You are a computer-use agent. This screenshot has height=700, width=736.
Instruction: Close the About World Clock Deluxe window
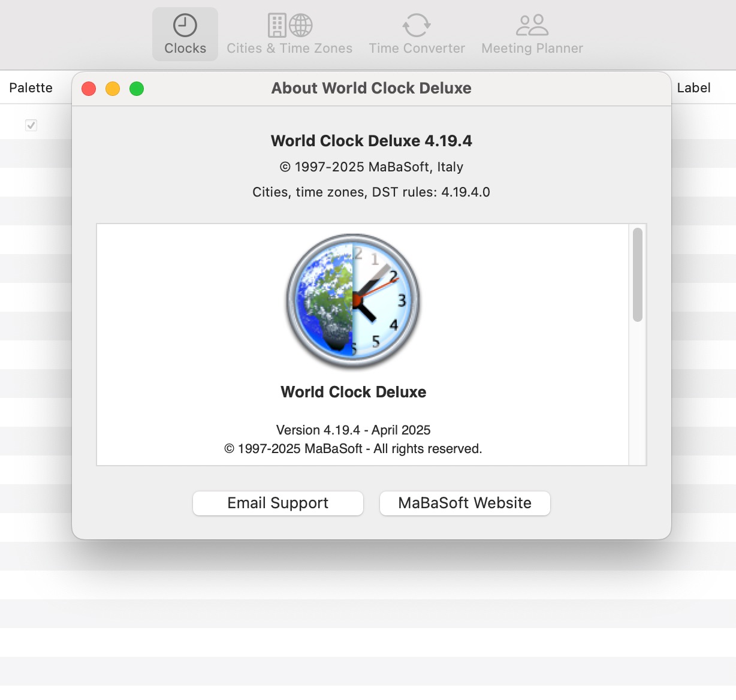pos(89,89)
